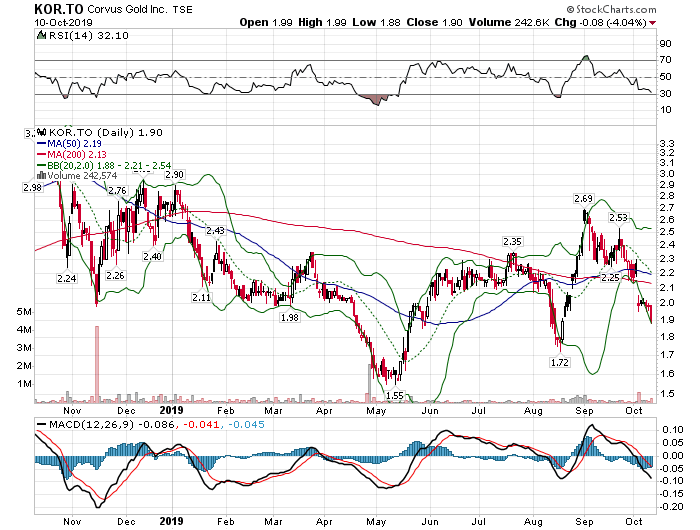Screen dimensions: 700x530
Task: Click the MA(200) 2.13 legend entry
Action: coord(71,154)
